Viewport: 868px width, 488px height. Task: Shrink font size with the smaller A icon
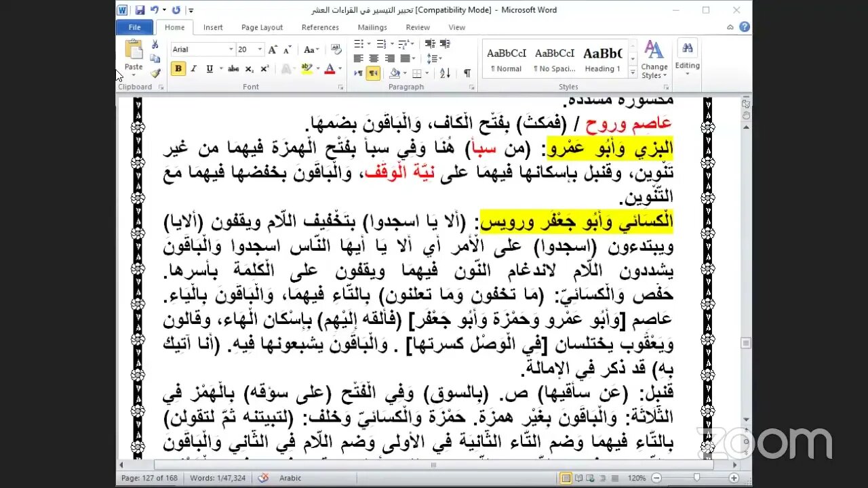pyautogui.click(x=287, y=49)
